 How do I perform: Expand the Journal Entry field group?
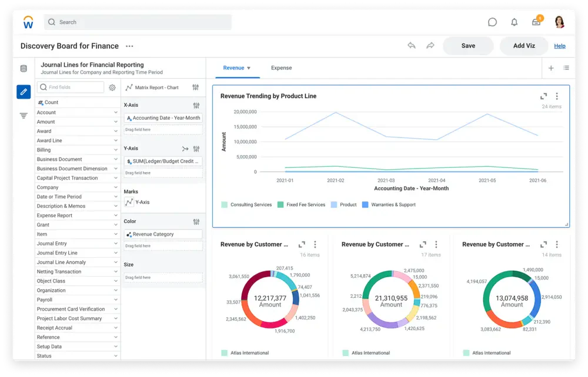point(116,243)
